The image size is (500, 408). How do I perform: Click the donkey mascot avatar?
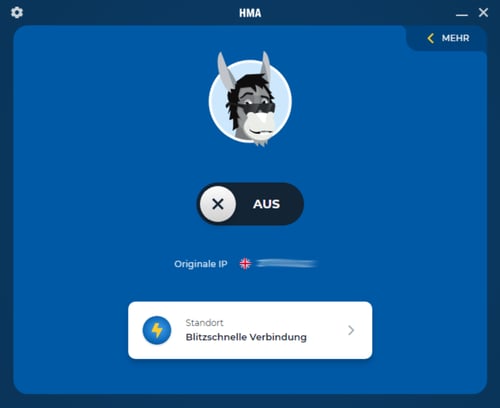(x=250, y=99)
